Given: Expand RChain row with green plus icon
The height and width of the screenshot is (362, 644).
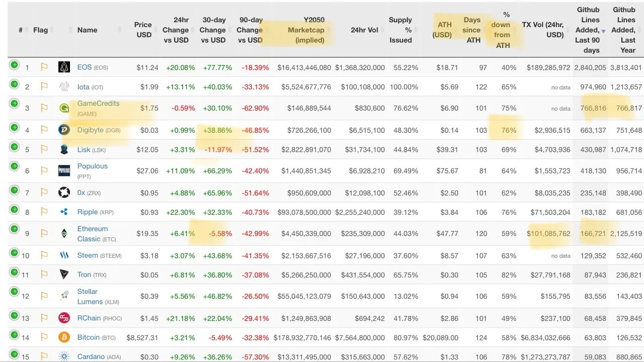Looking at the screenshot, I should (14, 315).
